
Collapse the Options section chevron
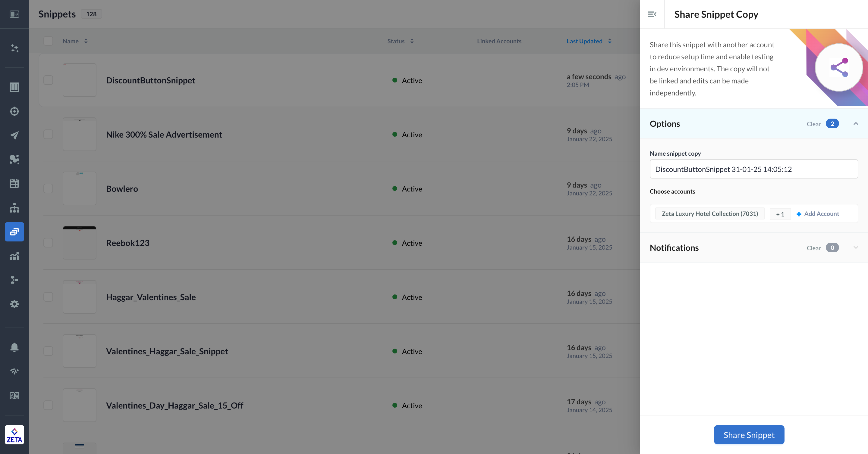point(856,123)
